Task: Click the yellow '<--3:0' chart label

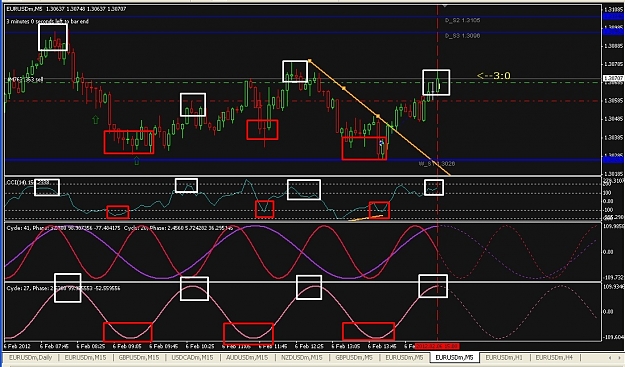Action: 493,76
